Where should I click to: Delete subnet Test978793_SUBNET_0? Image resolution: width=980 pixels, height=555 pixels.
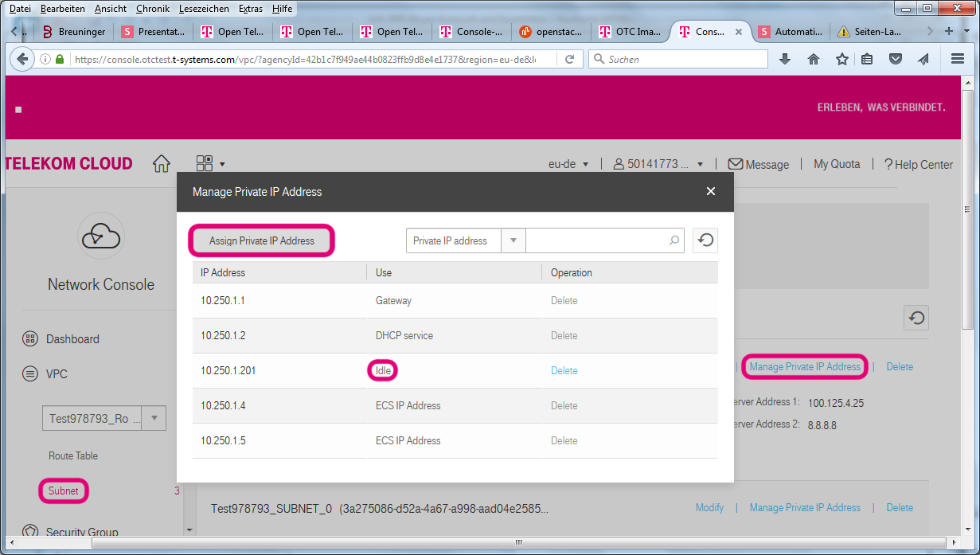pyautogui.click(x=900, y=507)
